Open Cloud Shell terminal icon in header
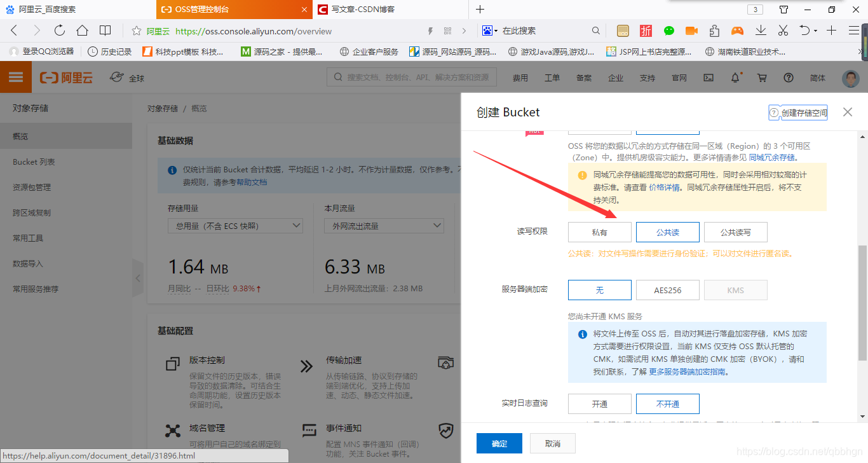This screenshot has height=463, width=868. tap(709, 78)
